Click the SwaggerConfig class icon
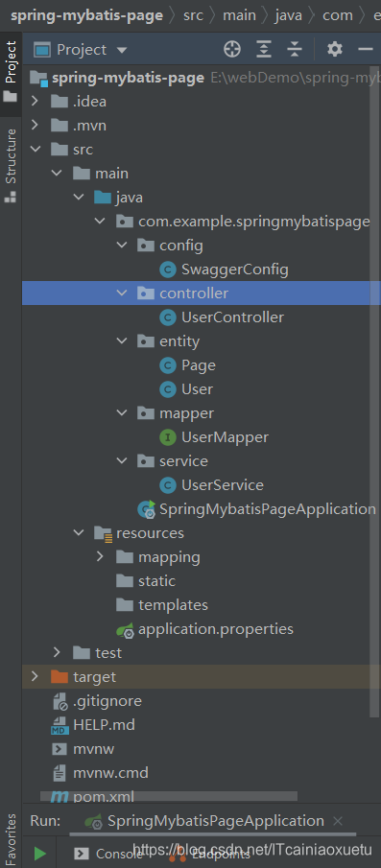The height and width of the screenshot is (868, 381). pos(167,270)
